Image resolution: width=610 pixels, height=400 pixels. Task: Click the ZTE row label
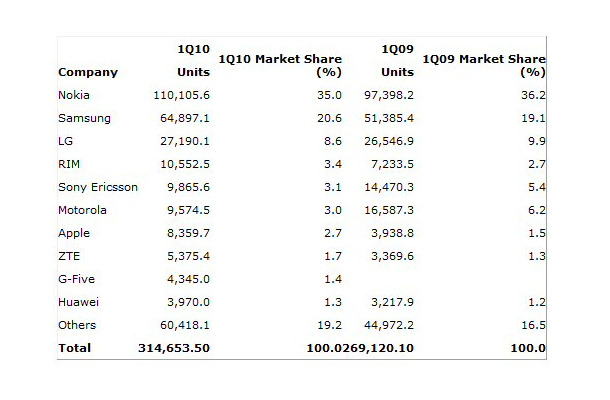(69, 256)
